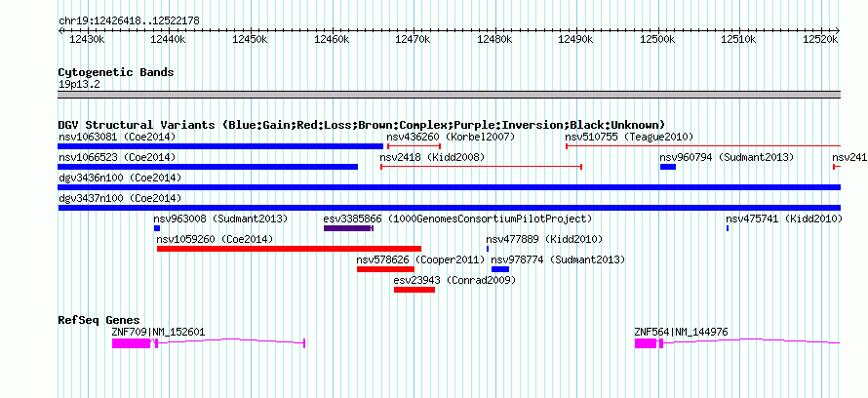Select the tiny nsv477889 (Kidd2010) marker
868x398 pixels.
click(x=488, y=249)
